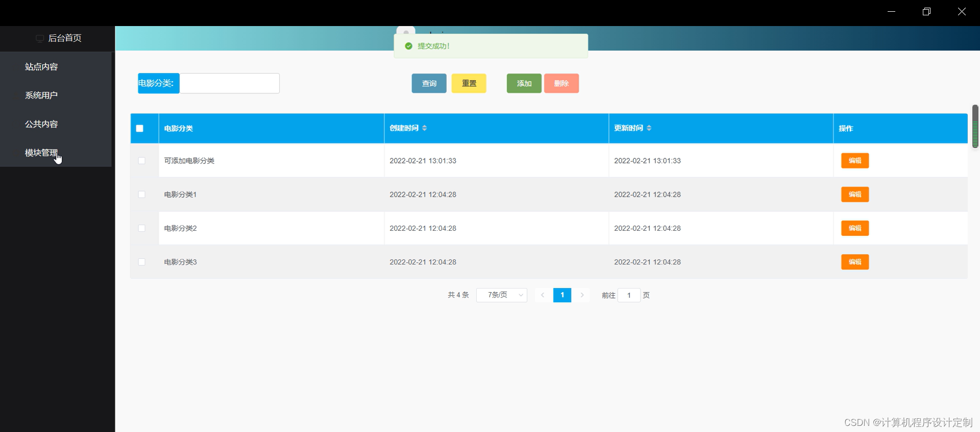Close the application window
980x432 pixels.
tap(962, 12)
